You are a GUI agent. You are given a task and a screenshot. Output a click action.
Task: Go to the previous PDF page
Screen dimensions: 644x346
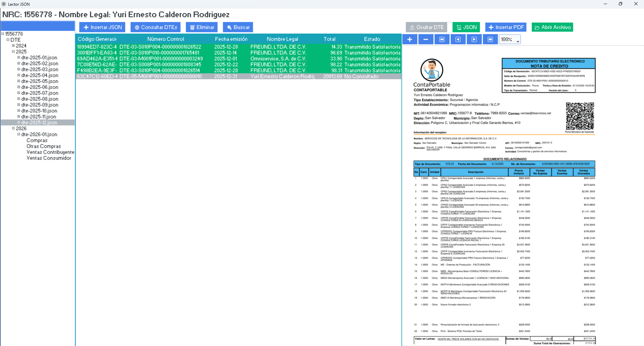point(458,39)
